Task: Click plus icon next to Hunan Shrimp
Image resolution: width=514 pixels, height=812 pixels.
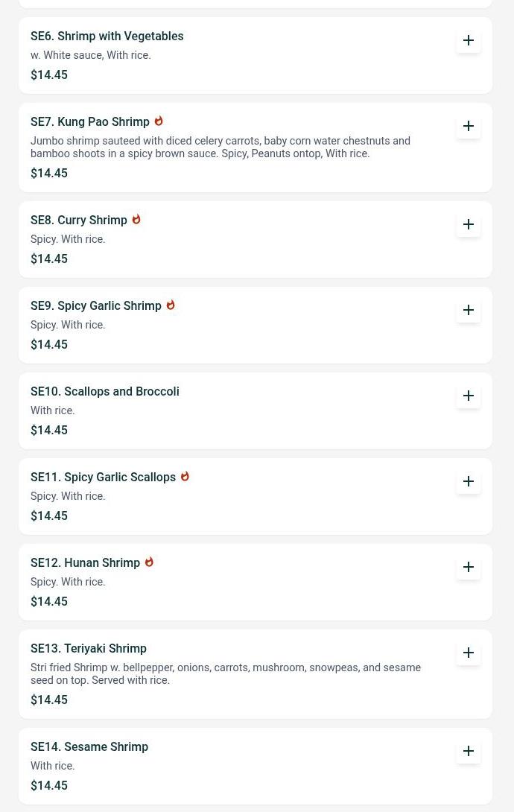Action: pos(469,567)
